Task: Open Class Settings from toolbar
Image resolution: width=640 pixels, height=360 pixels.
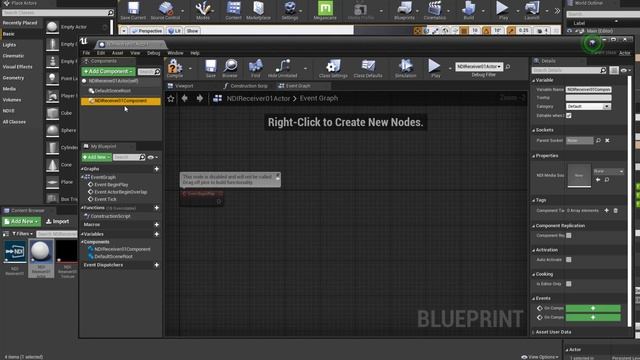Action: point(333,67)
